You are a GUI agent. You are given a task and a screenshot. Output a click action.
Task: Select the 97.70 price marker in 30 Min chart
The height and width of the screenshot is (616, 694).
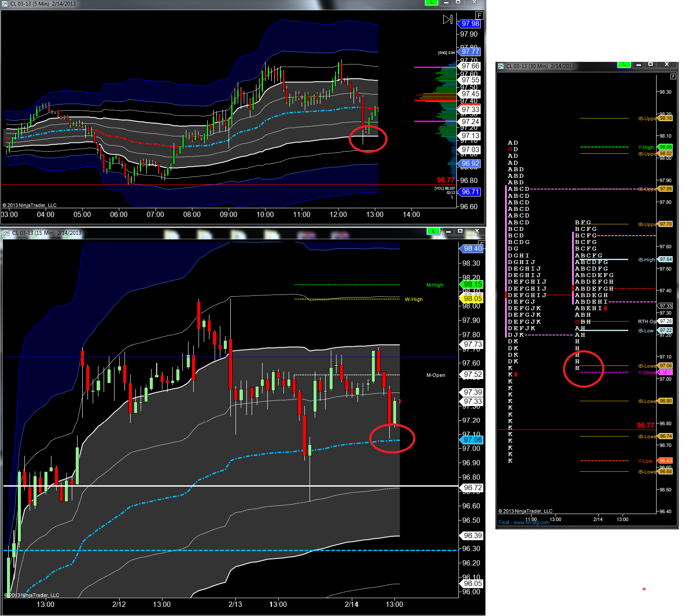pyautogui.click(x=665, y=224)
